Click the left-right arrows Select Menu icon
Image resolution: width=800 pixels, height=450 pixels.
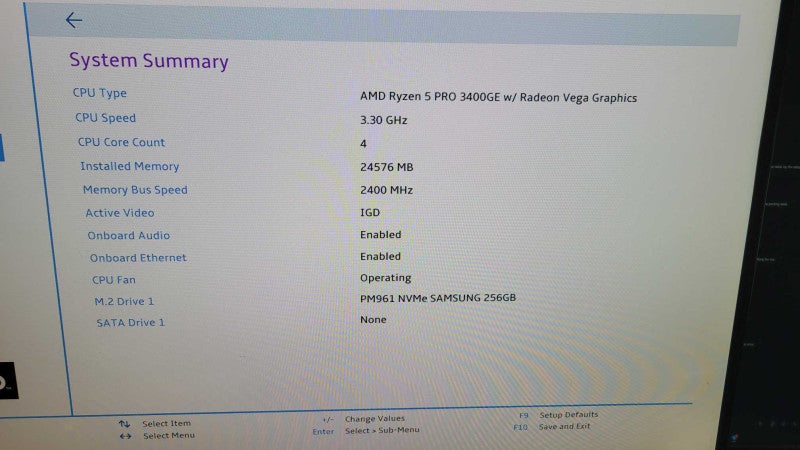tap(126, 436)
